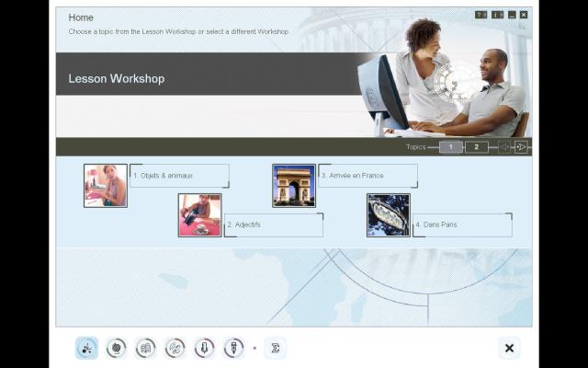Switch to topics page 2
The image size is (588, 368).
(x=476, y=147)
